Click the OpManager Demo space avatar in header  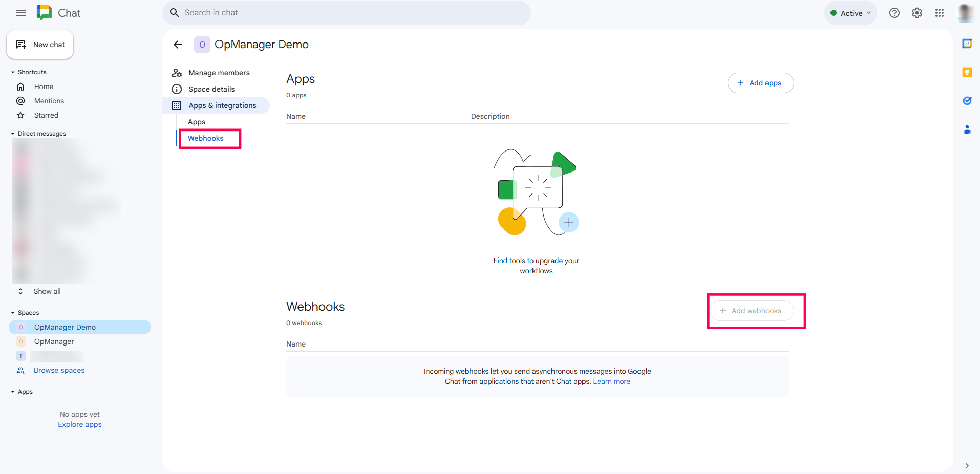pyautogui.click(x=202, y=45)
